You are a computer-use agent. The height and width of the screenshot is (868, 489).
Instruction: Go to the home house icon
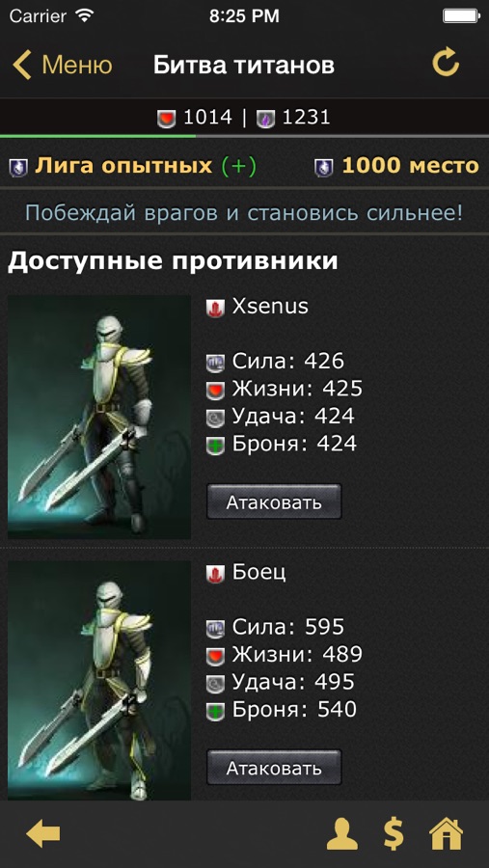[446, 833]
